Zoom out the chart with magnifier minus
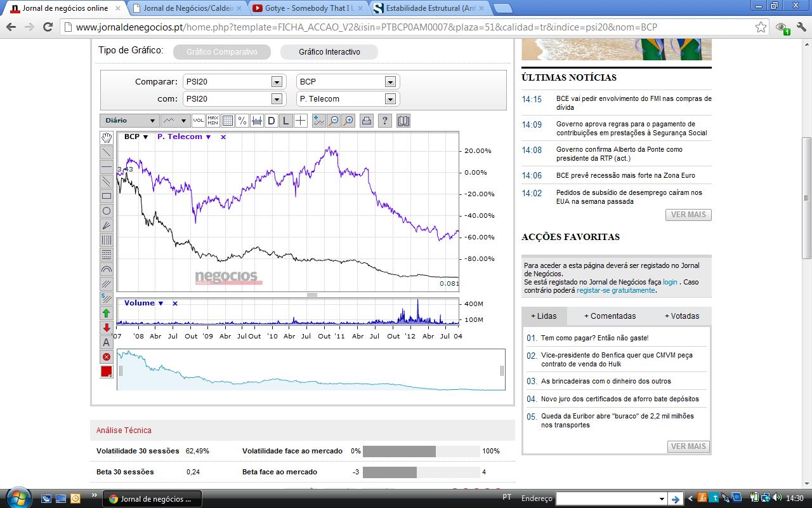This screenshot has width=812, height=508. tap(333, 121)
